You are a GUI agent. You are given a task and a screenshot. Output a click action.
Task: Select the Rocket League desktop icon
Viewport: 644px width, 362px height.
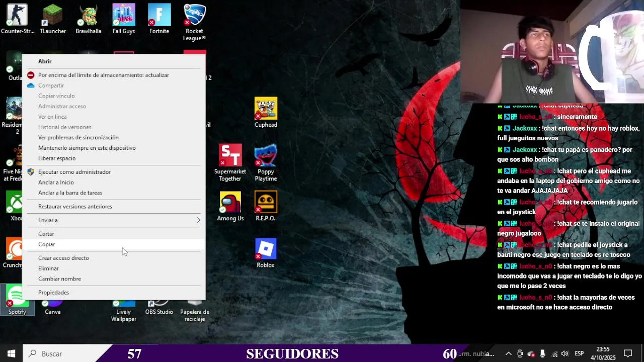[194, 22]
